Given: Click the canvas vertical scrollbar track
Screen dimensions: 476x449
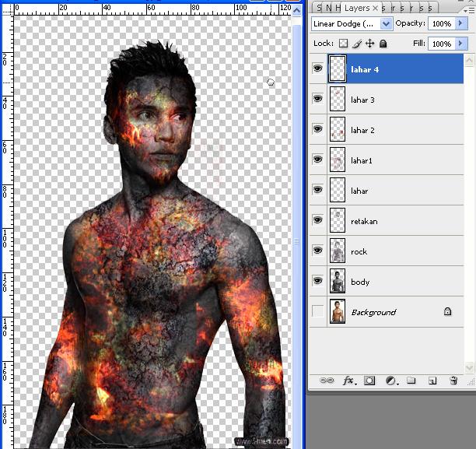Looking at the screenshot, I should pyautogui.click(x=296, y=233).
